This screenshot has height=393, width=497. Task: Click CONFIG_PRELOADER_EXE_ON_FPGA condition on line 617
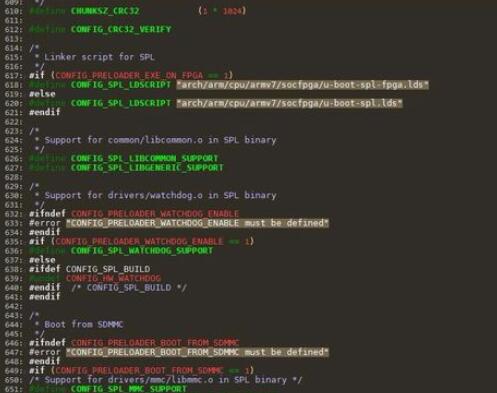click(129, 75)
